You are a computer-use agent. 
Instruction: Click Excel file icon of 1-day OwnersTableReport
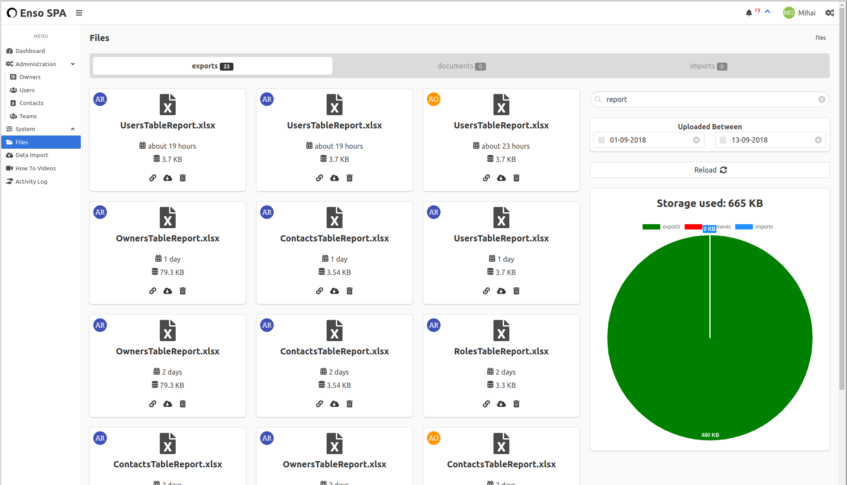tap(167, 218)
